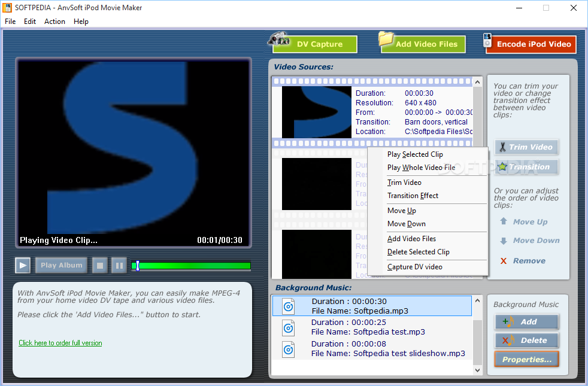Click the Move Down arrow in the side panel

click(x=529, y=240)
